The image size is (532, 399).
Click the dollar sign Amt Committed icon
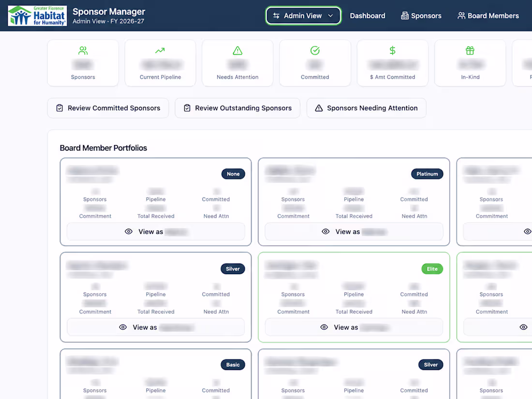click(393, 51)
